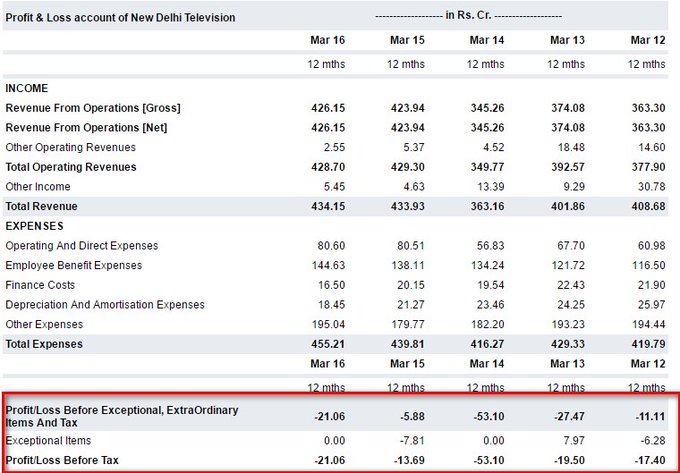Click profit before tax value -13.69

click(x=409, y=460)
